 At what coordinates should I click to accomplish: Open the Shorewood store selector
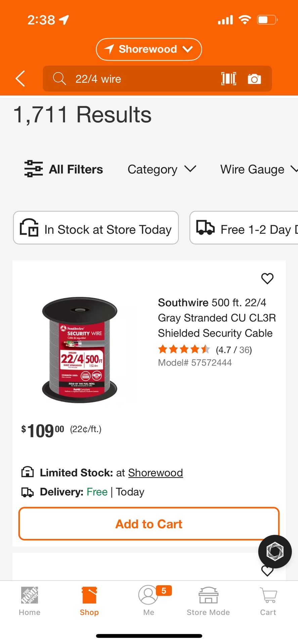pos(149,49)
